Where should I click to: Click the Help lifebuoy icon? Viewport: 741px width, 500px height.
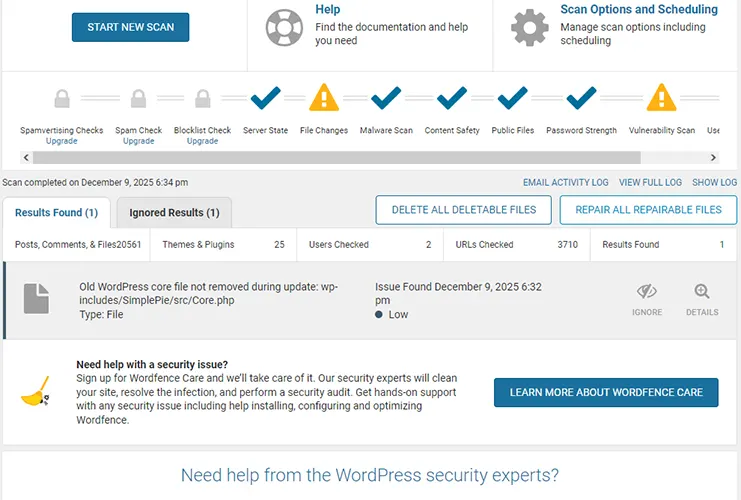pos(284,27)
